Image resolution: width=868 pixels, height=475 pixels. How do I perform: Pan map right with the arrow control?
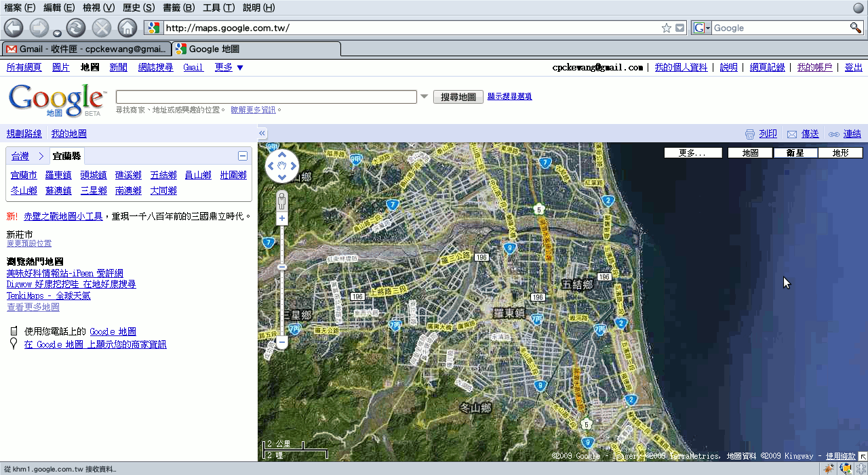(293, 166)
